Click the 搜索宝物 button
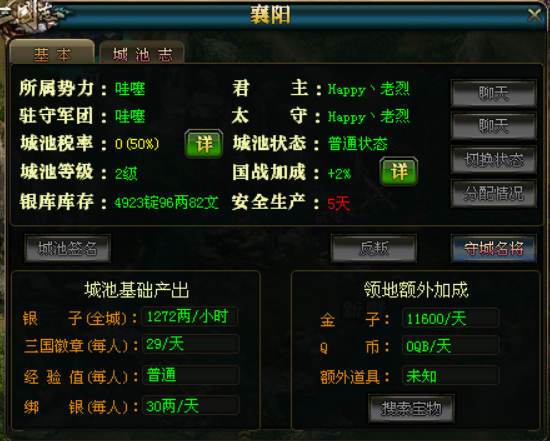 point(411,408)
